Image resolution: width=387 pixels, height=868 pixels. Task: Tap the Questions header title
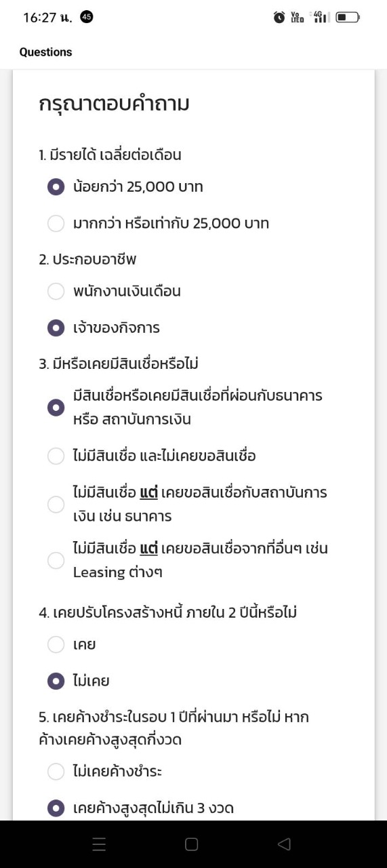[x=45, y=52]
